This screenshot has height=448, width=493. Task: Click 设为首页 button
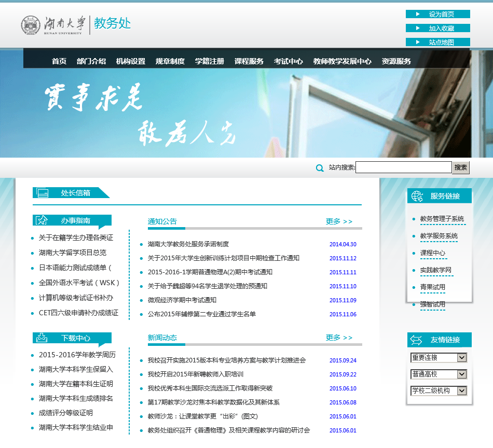(x=438, y=14)
